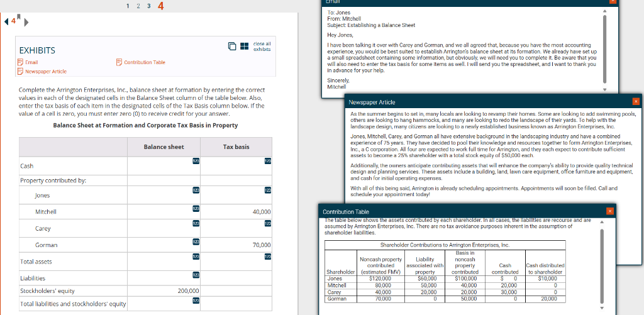Click the Contribution Table panel scrollbar
The height and width of the screenshot is (315, 644).
tap(602, 264)
